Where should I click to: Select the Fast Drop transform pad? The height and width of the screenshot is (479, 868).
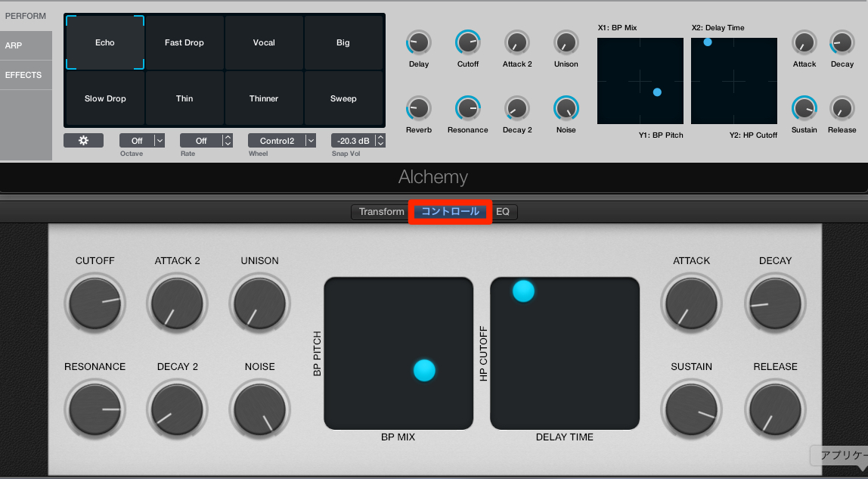(x=184, y=42)
